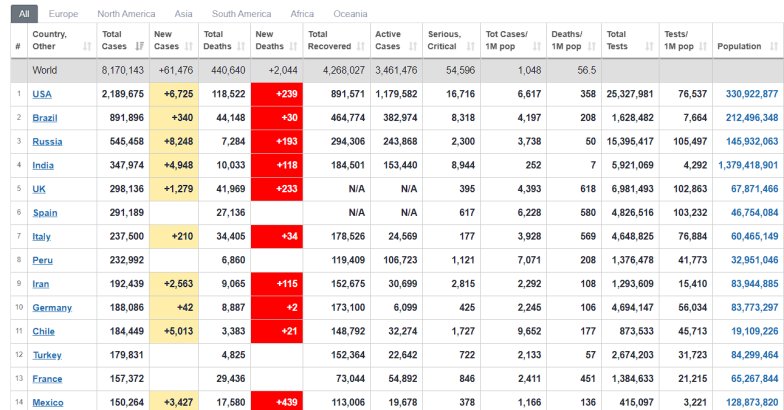Sort table by Population column
The image size is (784, 410).
pyautogui.click(x=739, y=47)
